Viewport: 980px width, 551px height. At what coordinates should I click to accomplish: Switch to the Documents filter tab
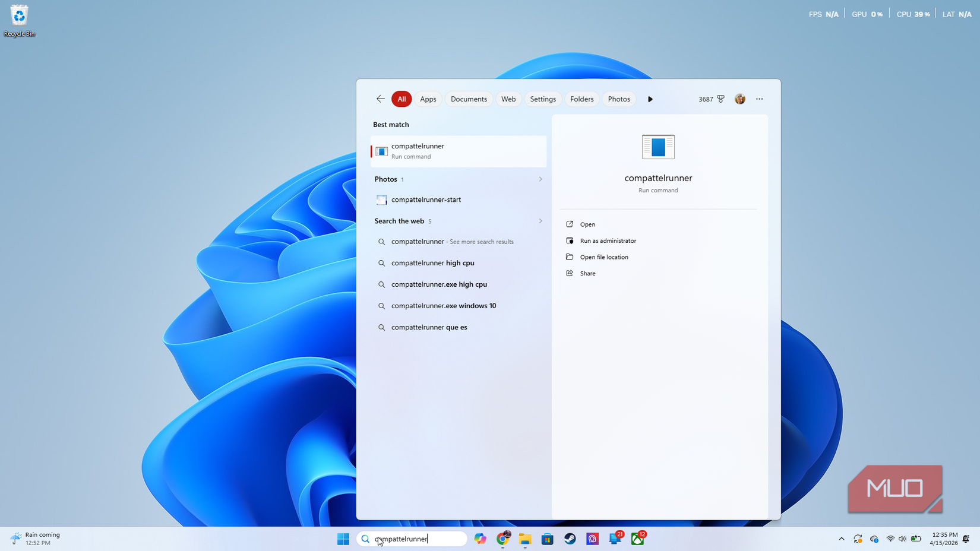pos(469,99)
